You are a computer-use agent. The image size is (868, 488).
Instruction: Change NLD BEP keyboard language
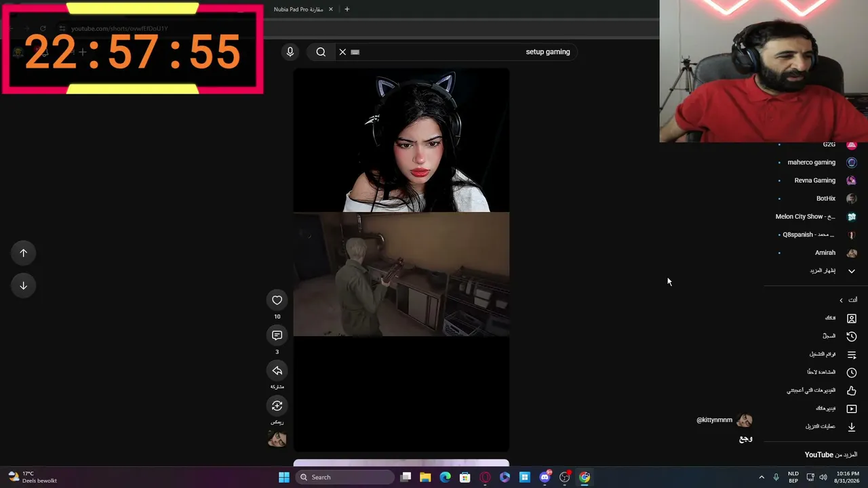click(793, 477)
